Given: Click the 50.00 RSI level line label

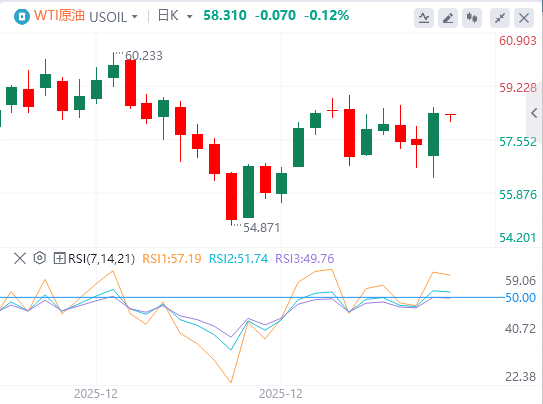Looking at the screenshot, I should click(520, 297).
